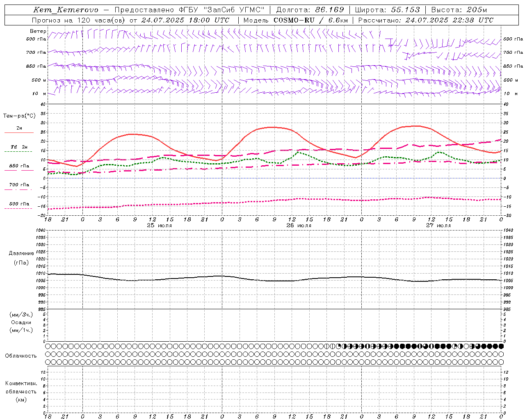Click the '(км)' kilometers unit label

tap(21, 399)
